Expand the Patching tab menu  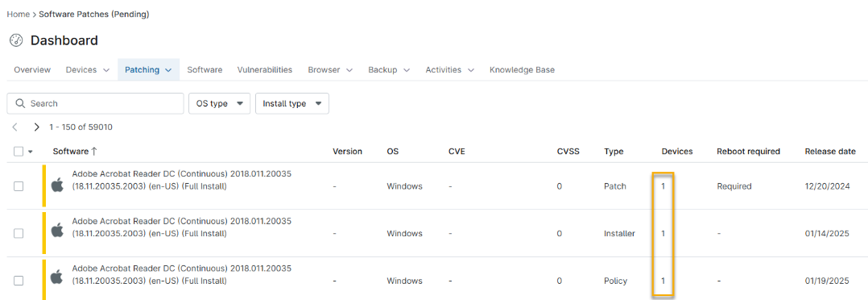point(168,70)
